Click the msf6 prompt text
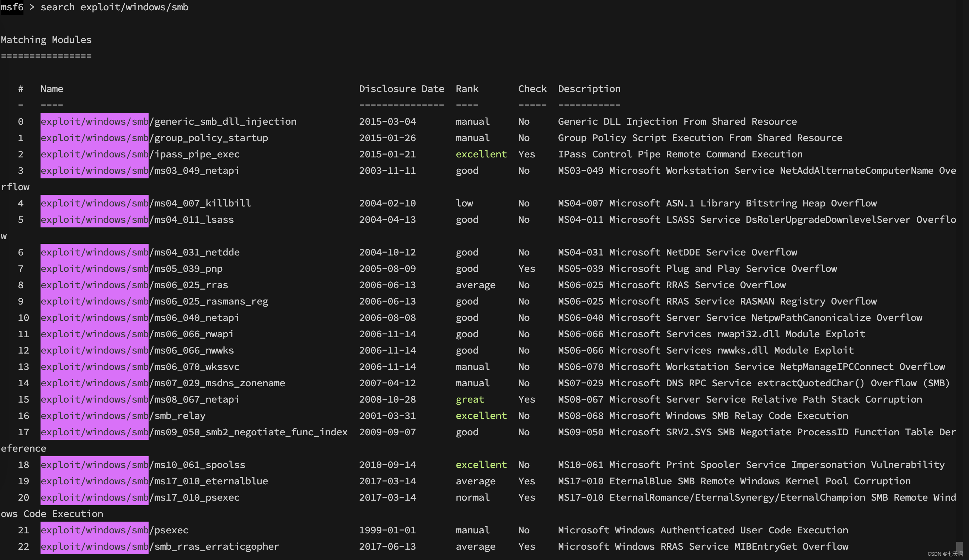 coord(12,7)
